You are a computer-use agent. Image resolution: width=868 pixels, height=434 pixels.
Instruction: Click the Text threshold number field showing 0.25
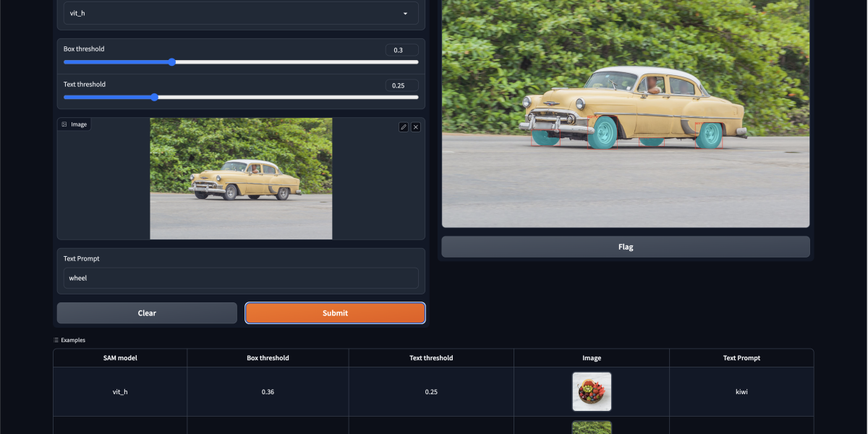tap(401, 85)
